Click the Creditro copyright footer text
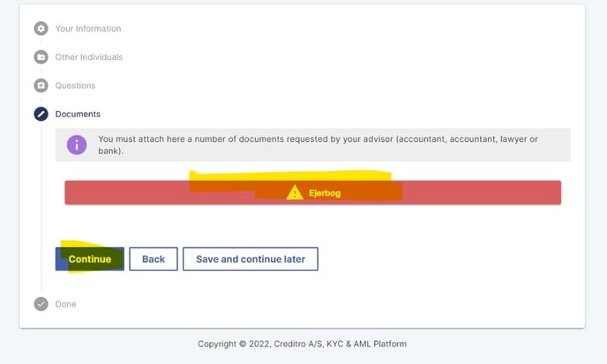The image size is (607, 364). click(302, 344)
